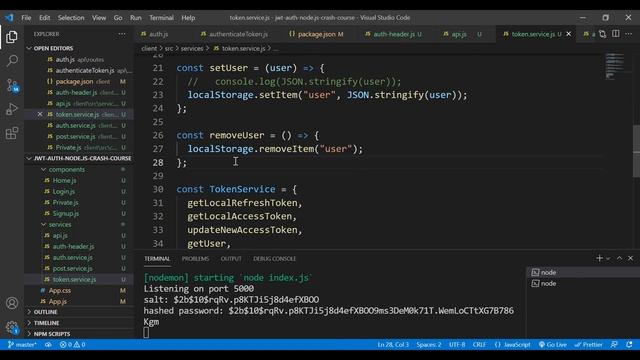The width and height of the screenshot is (640, 360).
Task: Click the Prettier status bar item
Action: click(x=588, y=344)
